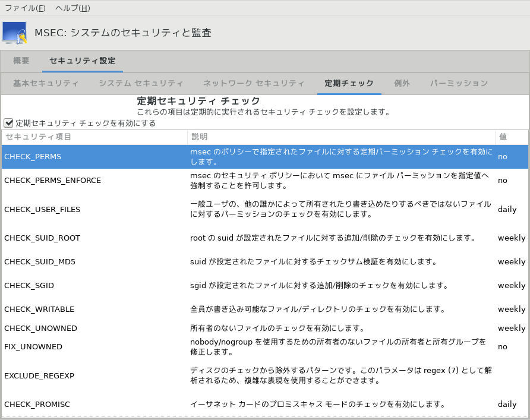Select the CHECK_SUID_ROOT row
Image resolution: width=530 pixels, height=420 pixels.
coord(264,238)
